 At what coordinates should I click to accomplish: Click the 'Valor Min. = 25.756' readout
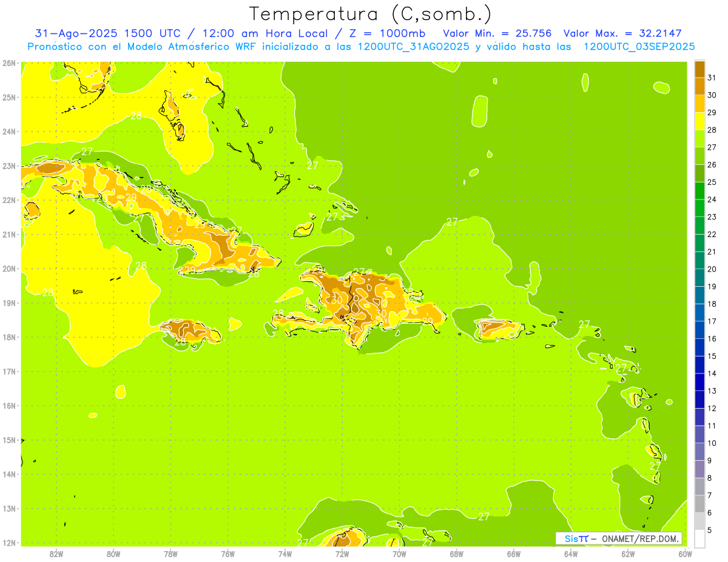point(497,33)
